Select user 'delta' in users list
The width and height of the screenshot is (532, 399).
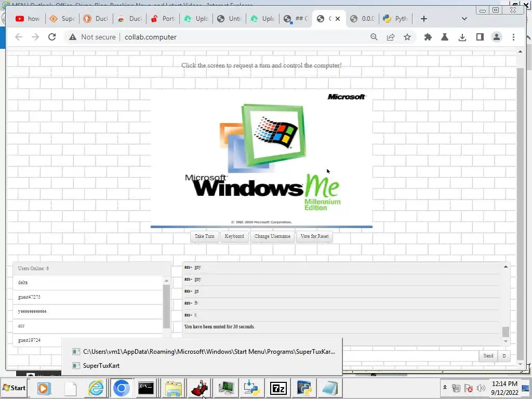[x=88, y=283]
